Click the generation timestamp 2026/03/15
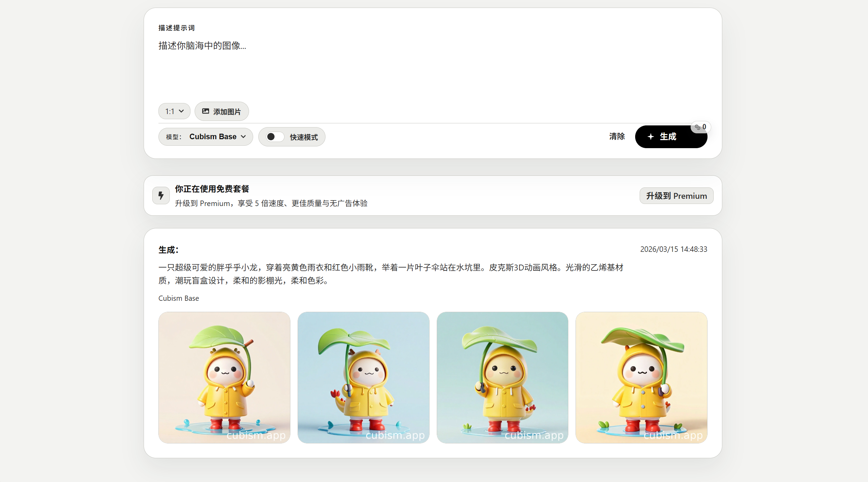 [x=674, y=249]
